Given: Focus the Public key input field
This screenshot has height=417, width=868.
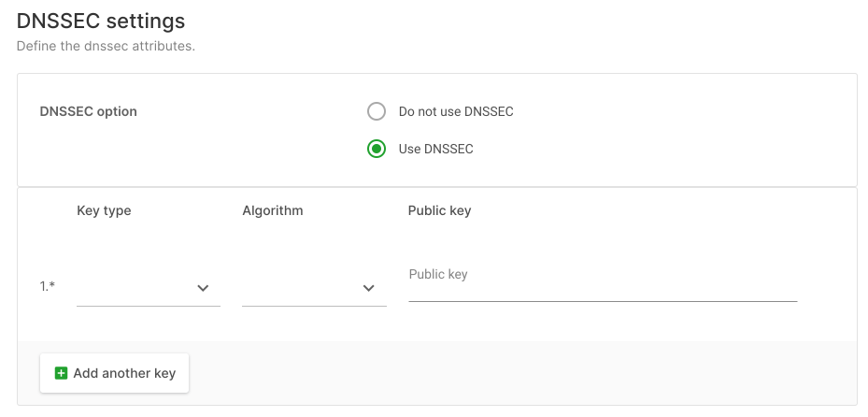Looking at the screenshot, I should tap(603, 281).
